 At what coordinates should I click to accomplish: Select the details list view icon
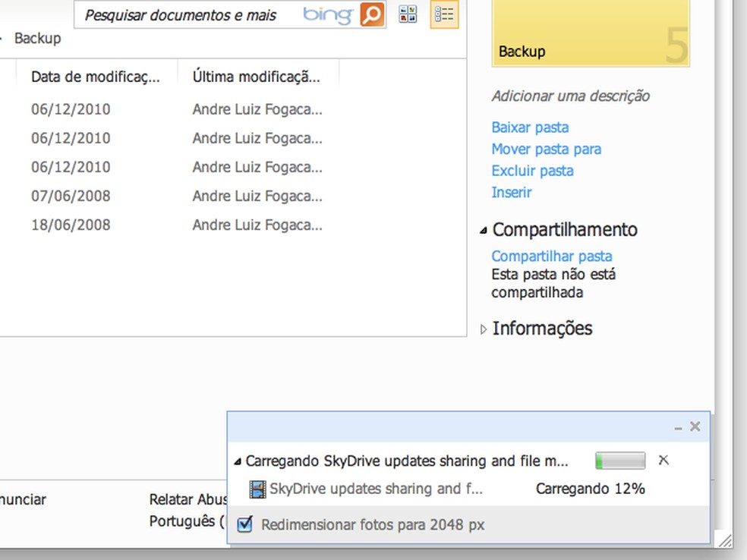pos(444,14)
